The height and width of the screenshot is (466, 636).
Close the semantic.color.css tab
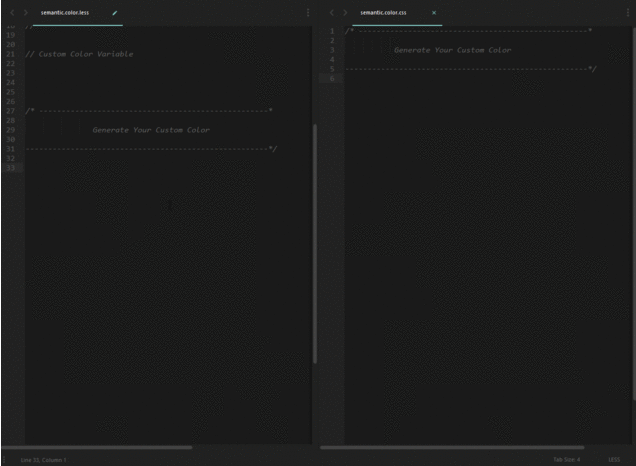pos(434,13)
